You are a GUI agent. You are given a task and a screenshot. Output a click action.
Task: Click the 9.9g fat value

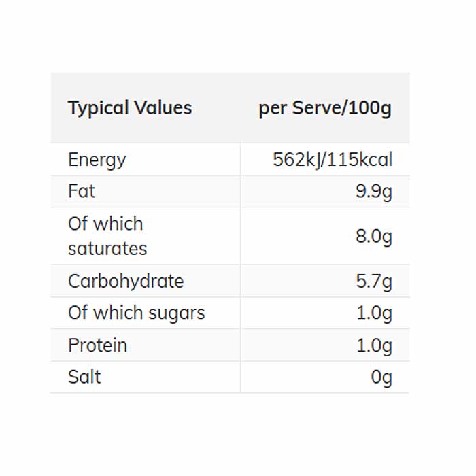click(x=374, y=192)
